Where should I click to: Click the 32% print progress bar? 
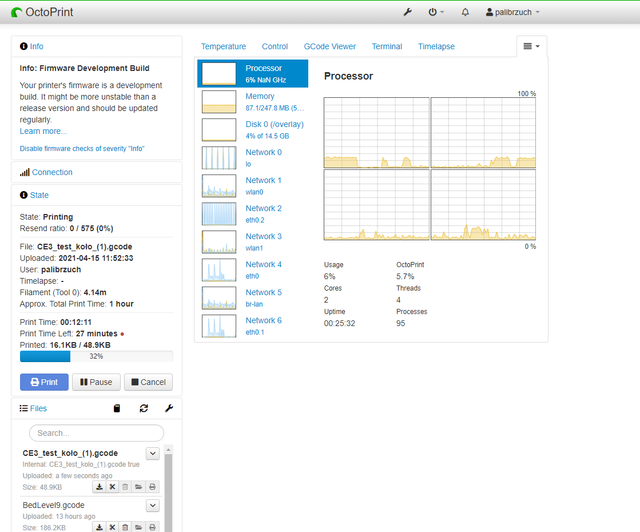coord(96,356)
